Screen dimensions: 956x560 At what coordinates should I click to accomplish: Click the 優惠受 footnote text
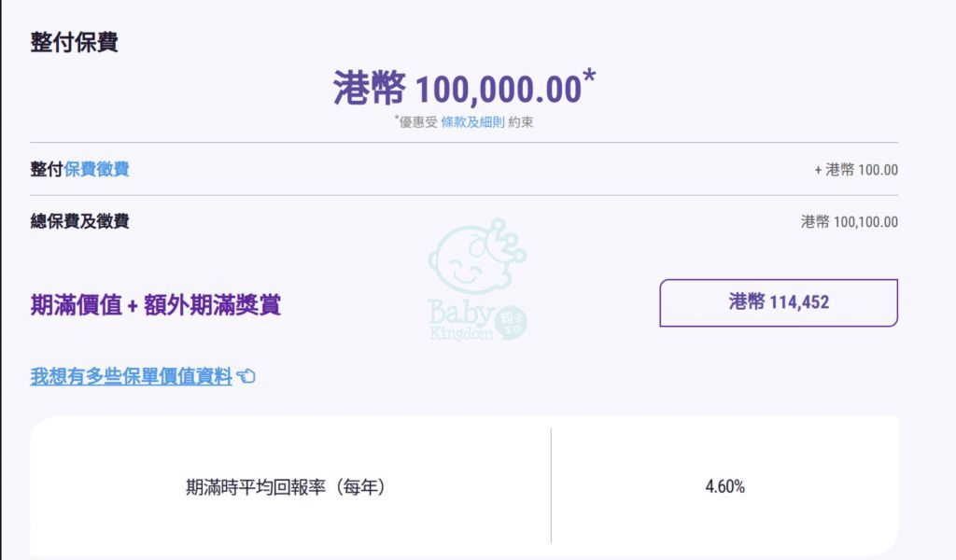point(416,122)
